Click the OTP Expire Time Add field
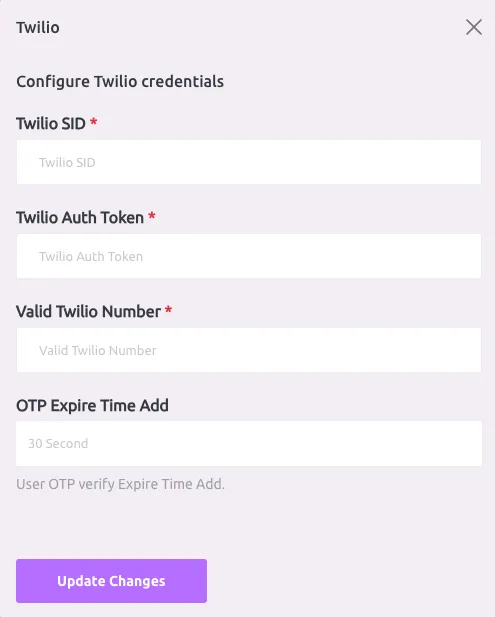The height and width of the screenshot is (617, 495). coord(249,443)
